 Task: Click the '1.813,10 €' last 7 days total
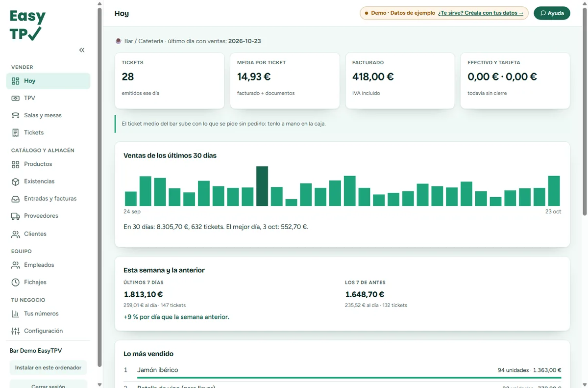[144, 294]
